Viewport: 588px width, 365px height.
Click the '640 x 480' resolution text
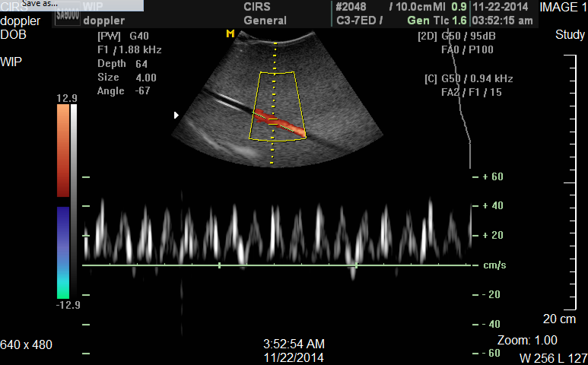click(27, 344)
